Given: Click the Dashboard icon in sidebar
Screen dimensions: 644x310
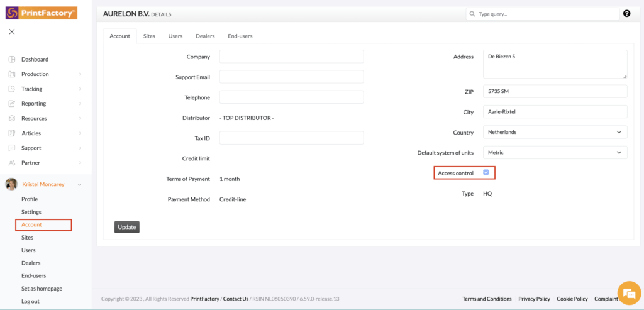Looking at the screenshot, I should click(x=11, y=60).
